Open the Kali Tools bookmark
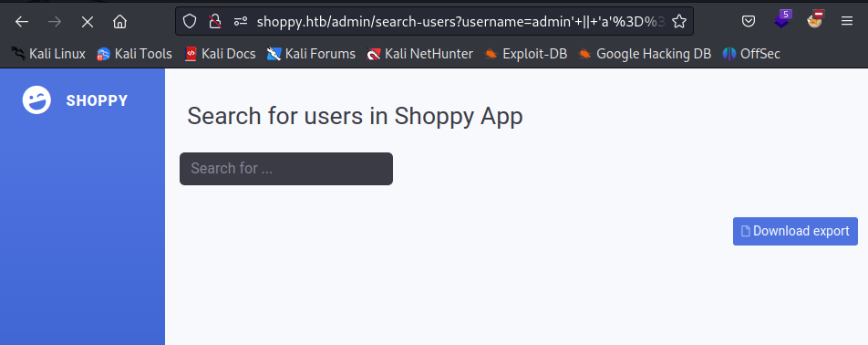 coord(134,54)
